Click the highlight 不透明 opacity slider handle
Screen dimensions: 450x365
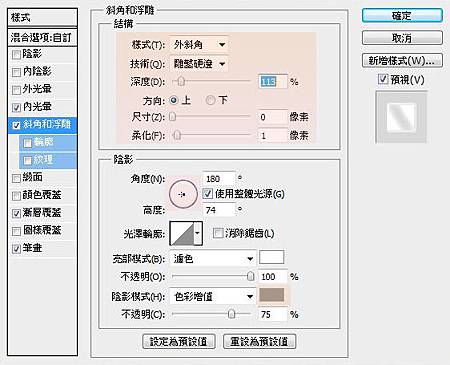coord(251,276)
